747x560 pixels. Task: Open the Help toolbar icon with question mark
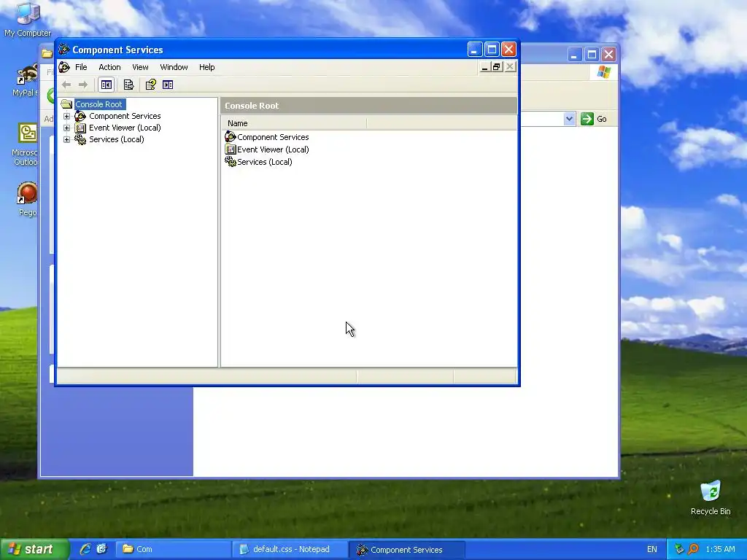150,85
